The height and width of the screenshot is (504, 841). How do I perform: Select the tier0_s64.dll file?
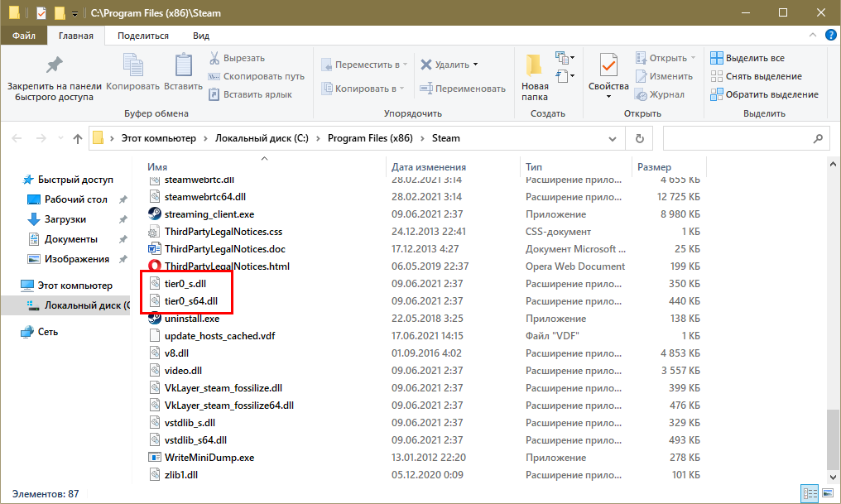190,301
